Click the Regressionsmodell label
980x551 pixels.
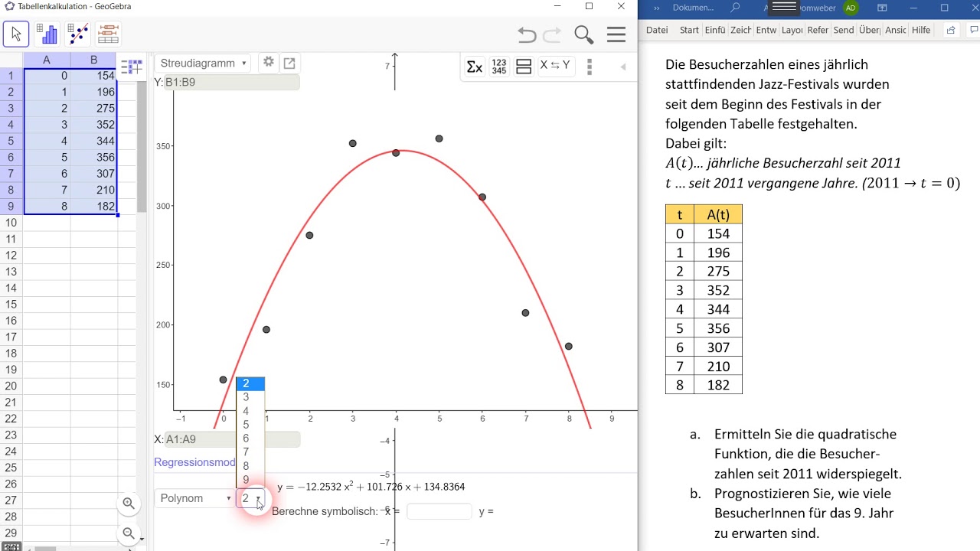click(x=195, y=462)
